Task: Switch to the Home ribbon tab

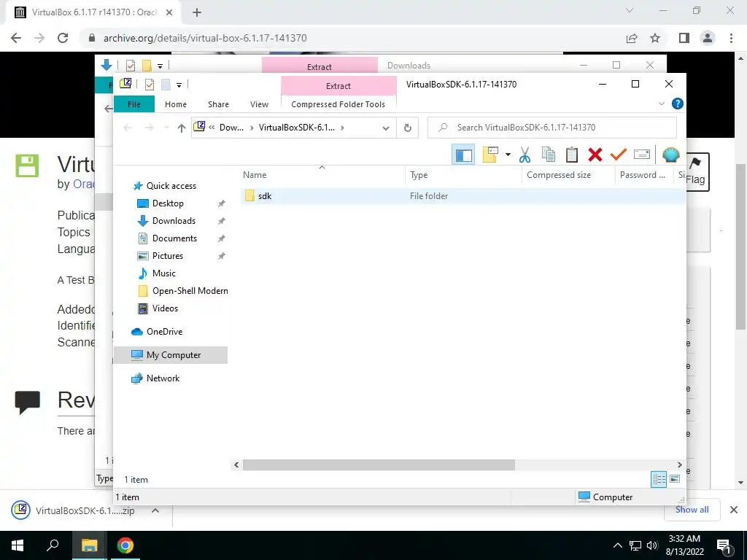Action: click(176, 104)
